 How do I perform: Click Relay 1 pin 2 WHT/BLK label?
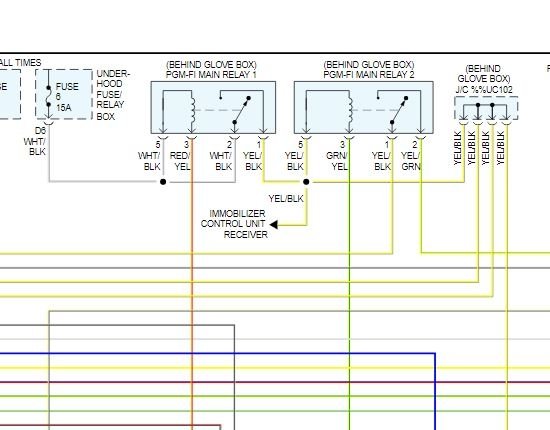pyautogui.click(x=221, y=161)
